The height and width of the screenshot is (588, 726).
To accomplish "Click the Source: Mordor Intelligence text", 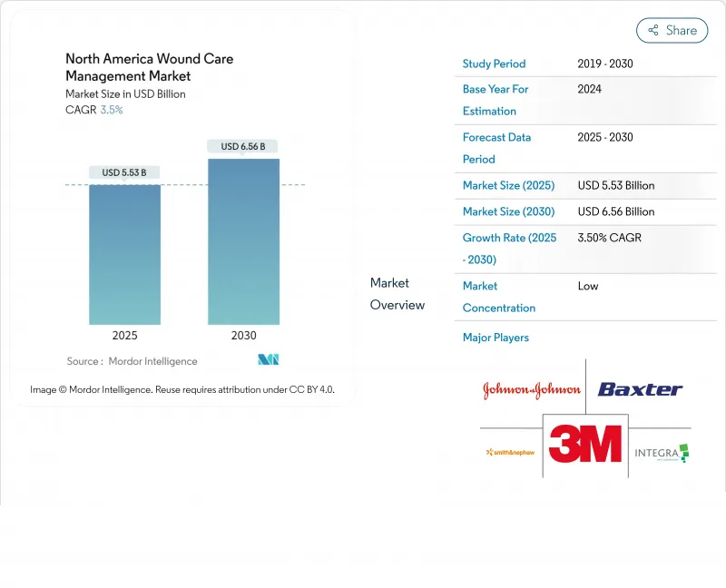I will (132, 361).
